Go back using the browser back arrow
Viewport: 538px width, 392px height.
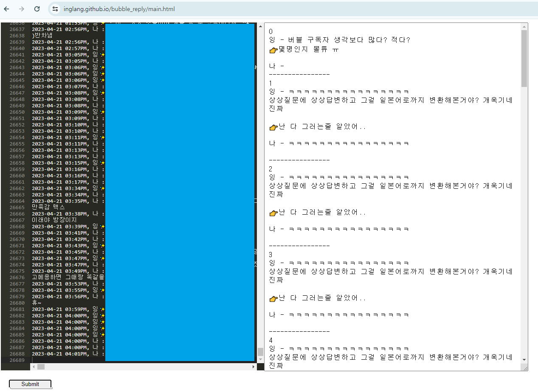point(6,9)
